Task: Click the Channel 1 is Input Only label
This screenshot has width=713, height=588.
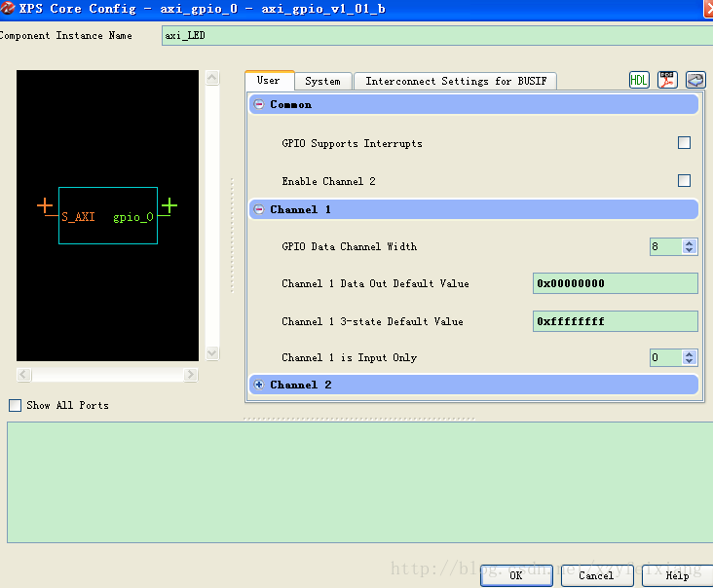Action: pyautogui.click(x=350, y=357)
